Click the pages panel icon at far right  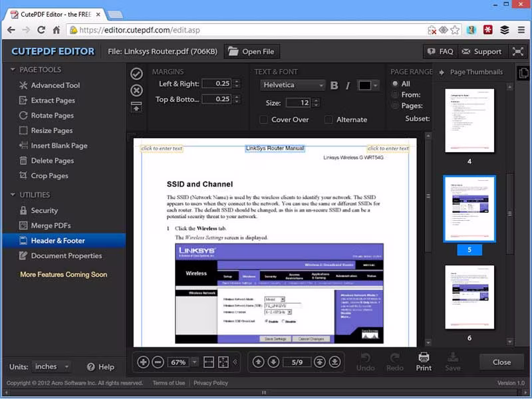click(x=523, y=72)
